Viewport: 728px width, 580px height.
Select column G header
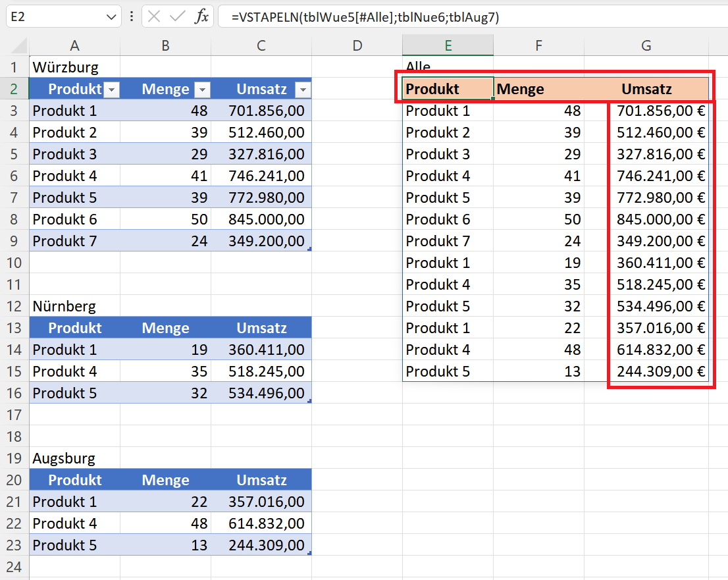(646, 45)
